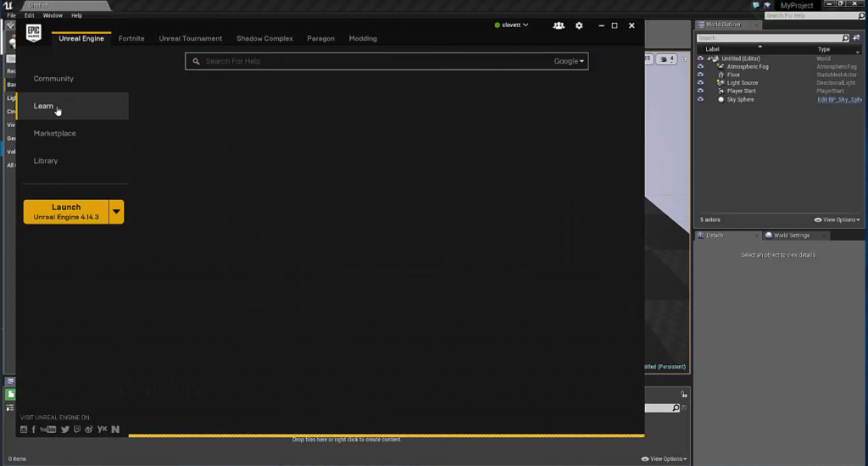Switch to the Fortnite tab
This screenshot has width=868, height=466.
[x=131, y=38]
